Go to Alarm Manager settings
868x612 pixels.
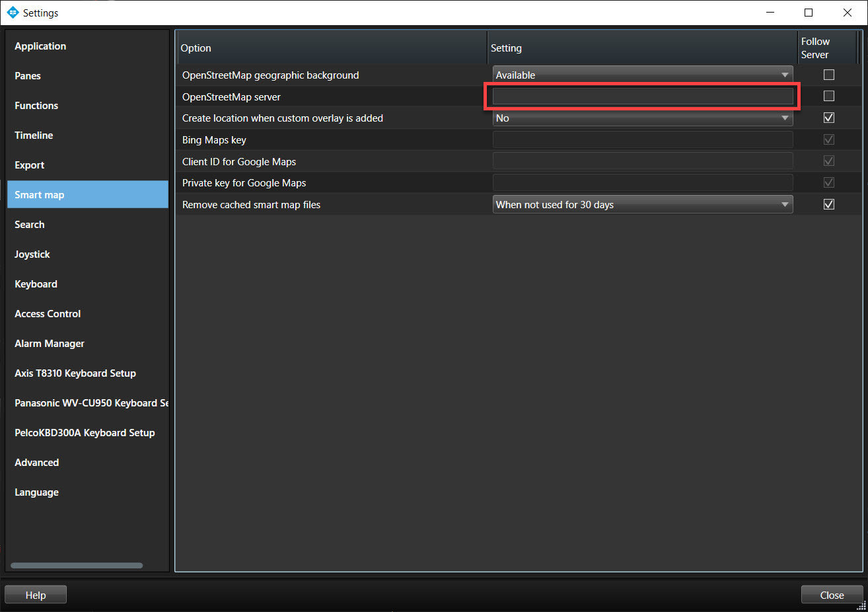click(50, 344)
